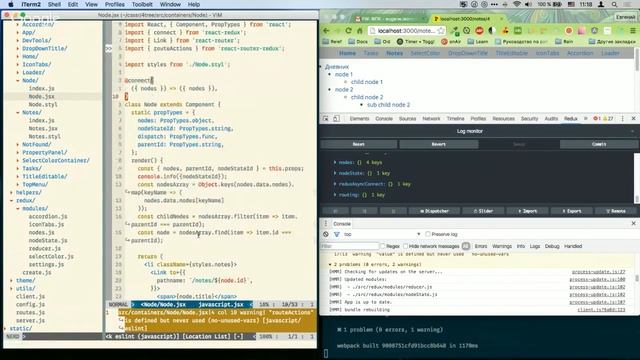Click Commit button in Log monitor
640x360 pixels.
point(599,144)
